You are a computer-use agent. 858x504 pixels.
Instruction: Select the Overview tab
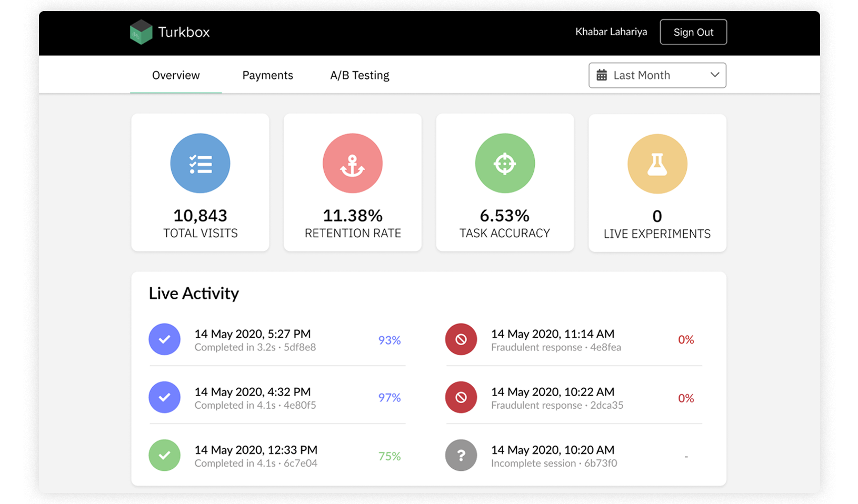tap(176, 75)
